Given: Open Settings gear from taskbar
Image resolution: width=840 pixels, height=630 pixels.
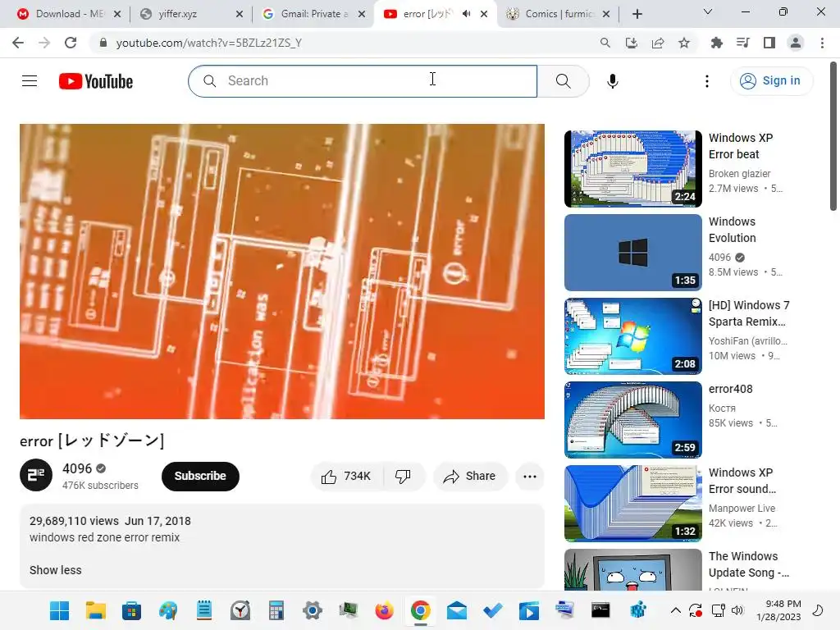Looking at the screenshot, I should tap(312, 610).
